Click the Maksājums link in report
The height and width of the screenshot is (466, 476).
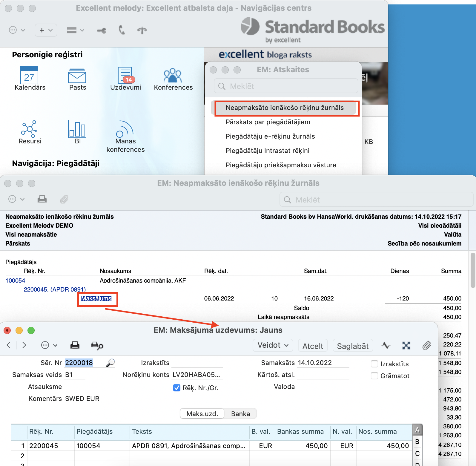click(x=96, y=298)
